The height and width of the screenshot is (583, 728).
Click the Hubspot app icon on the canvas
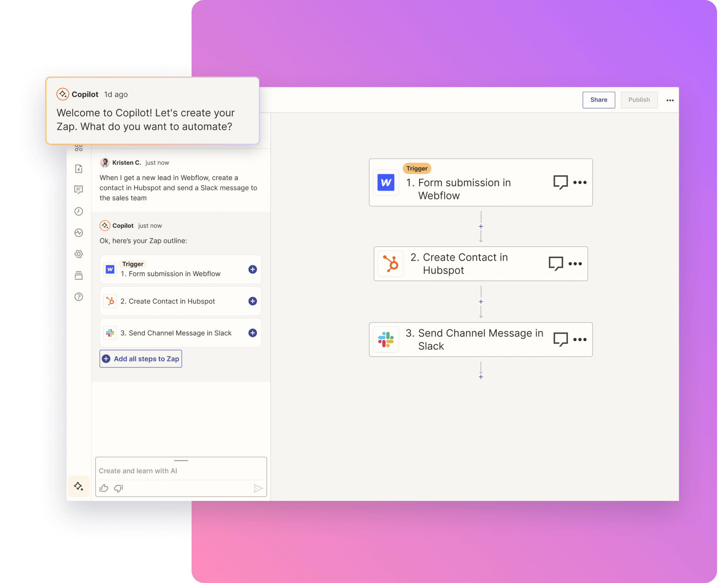(x=391, y=263)
